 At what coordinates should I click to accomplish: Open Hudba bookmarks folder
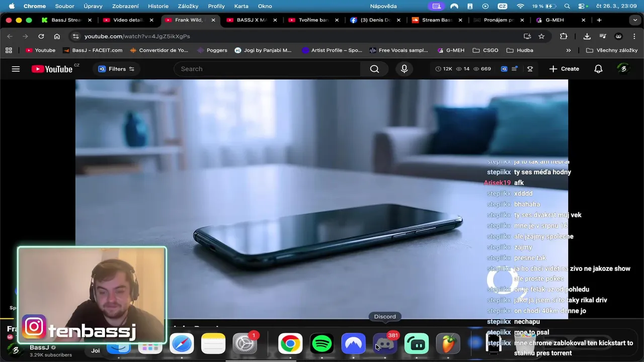tap(520, 50)
